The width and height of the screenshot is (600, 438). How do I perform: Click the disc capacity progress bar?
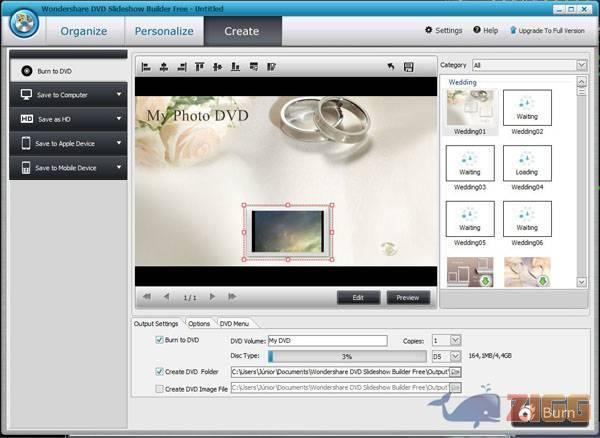[346, 356]
